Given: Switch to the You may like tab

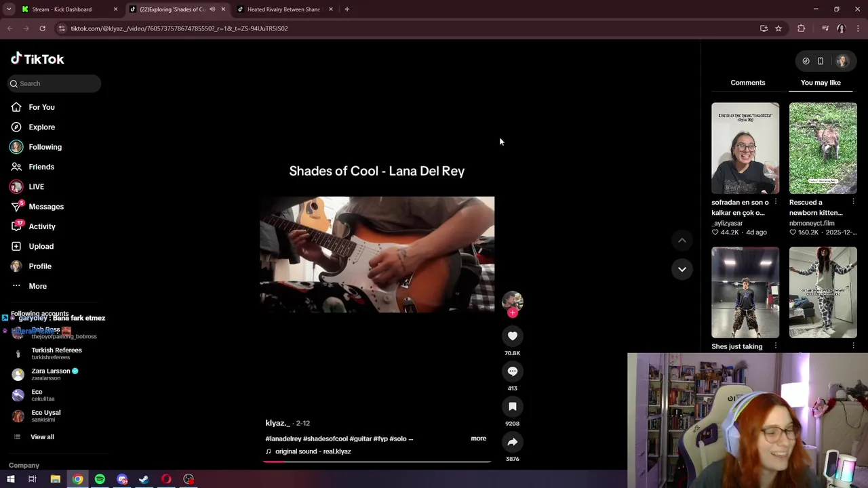Looking at the screenshot, I should tap(821, 83).
